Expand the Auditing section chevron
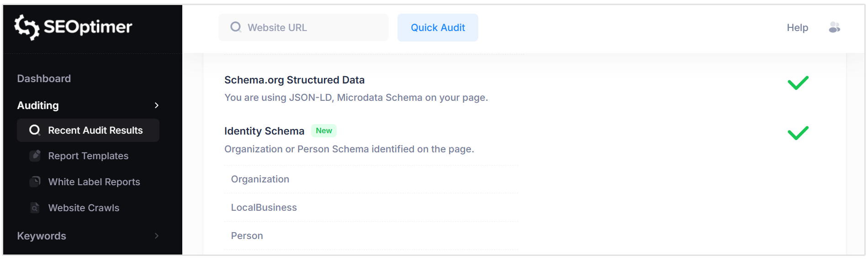The image size is (868, 260). [x=157, y=105]
